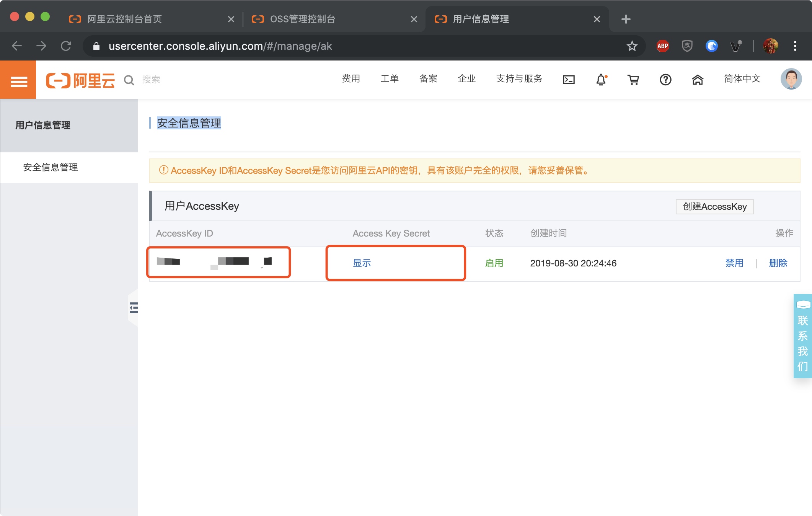Screen dimensions: 812x516
Task: Delete the AccessKey via 删除 link
Action: 778,263
